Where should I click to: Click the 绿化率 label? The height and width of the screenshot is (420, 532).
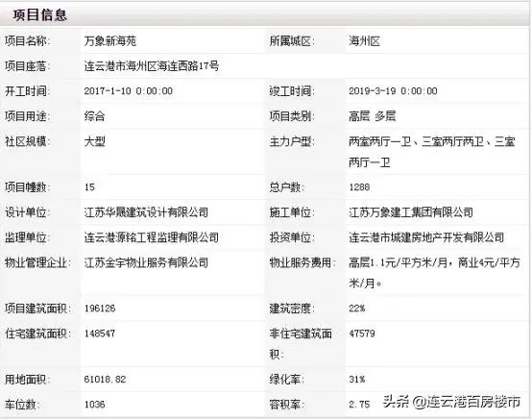(287, 380)
